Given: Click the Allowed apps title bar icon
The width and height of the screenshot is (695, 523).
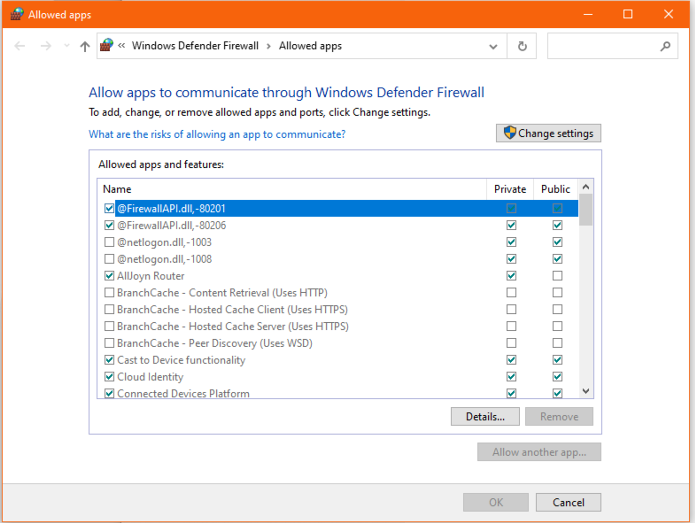Looking at the screenshot, I should pyautogui.click(x=16, y=14).
